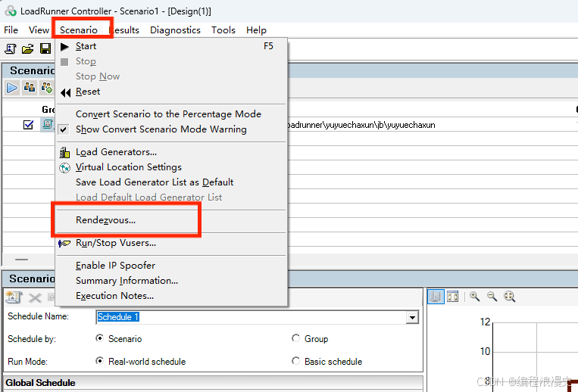Image resolution: width=578 pixels, height=392 pixels.
Task: Select Schedule by Group radio button
Action: click(295, 338)
